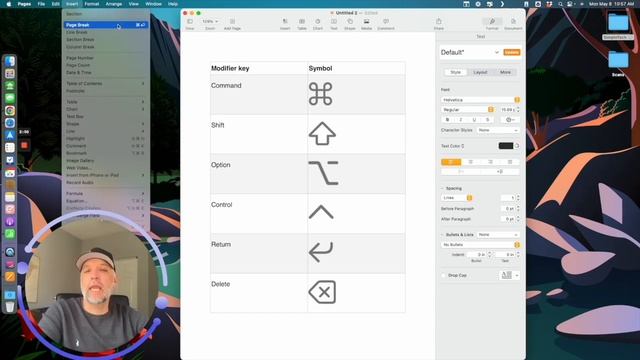Click the Comment toolbar icon
The width and height of the screenshot is (640, 360).
tap(386, 22)
